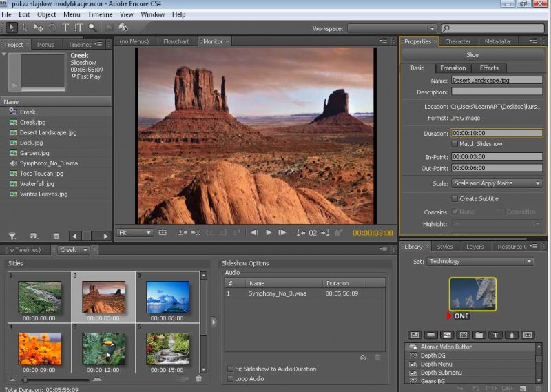Open the Timeline menu

(100, 14)
